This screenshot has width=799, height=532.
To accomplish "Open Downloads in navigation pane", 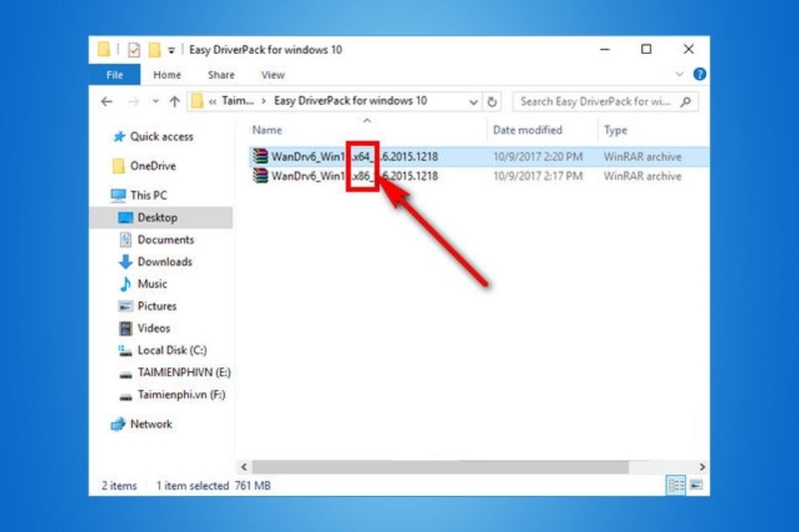I will [165, 262].
